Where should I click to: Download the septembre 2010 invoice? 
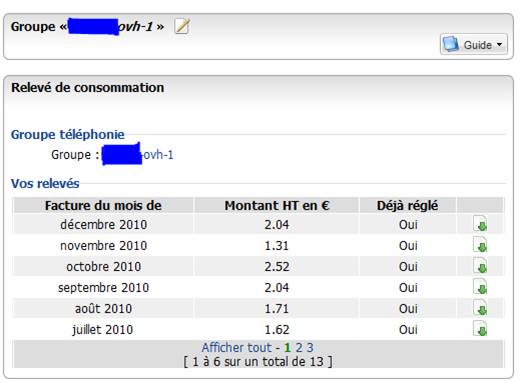pyautogui.click(x=480, y=287)
